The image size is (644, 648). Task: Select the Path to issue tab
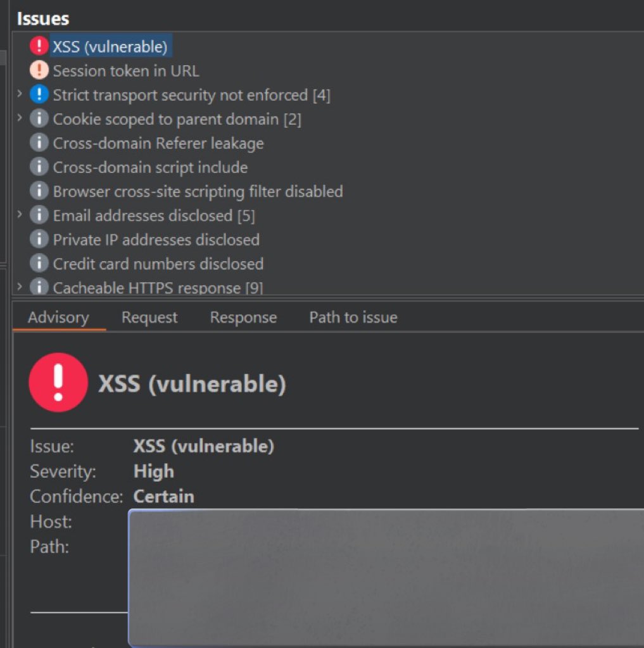[352, 317]
